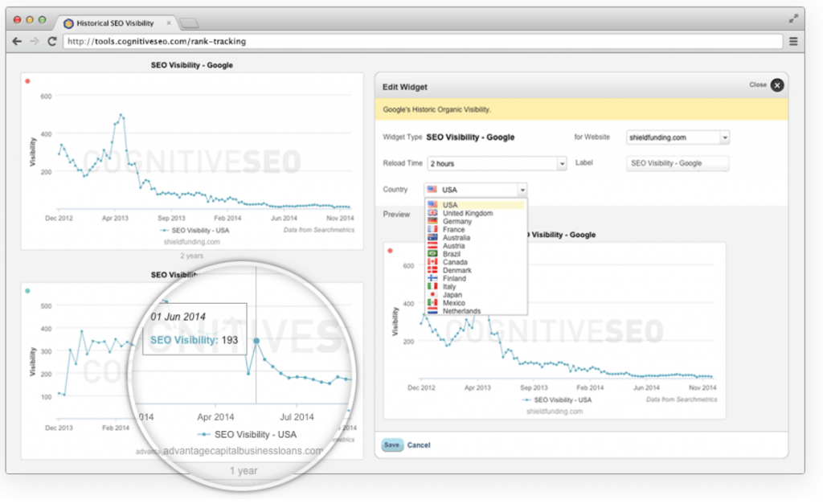Click the 2 years range label
This screenshot has height=504, width=823.
(191, 256)
